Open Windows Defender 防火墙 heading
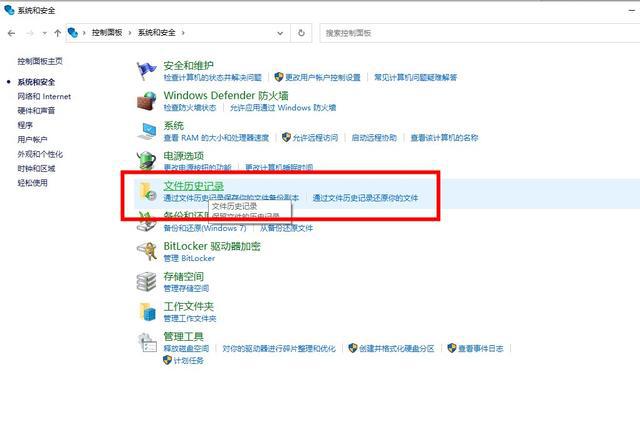 click(x=226, y=95)
